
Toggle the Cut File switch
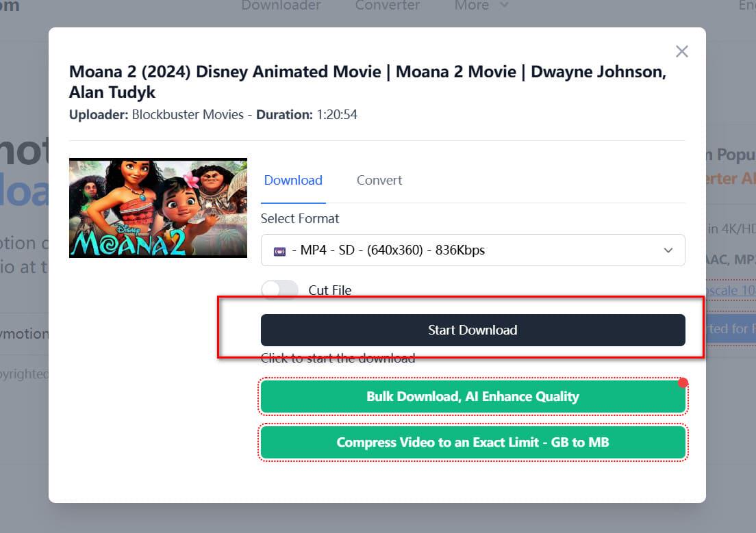279,289
